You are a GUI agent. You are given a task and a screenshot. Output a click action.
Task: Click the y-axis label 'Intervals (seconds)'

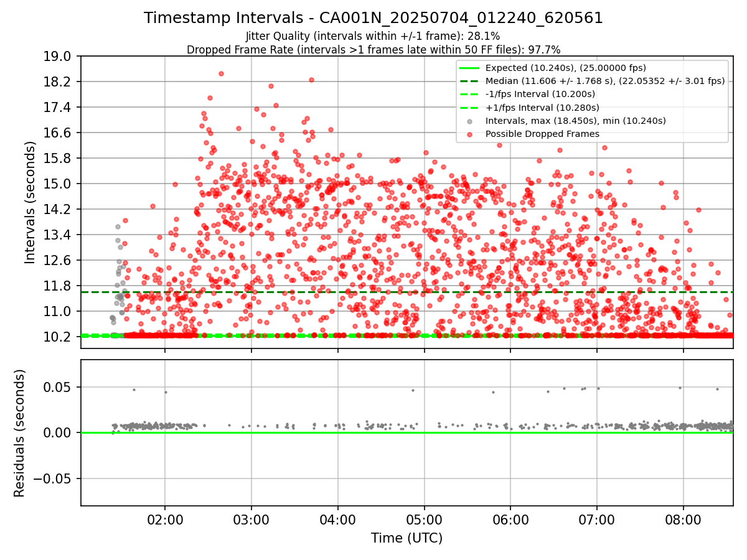click(30, 202)
